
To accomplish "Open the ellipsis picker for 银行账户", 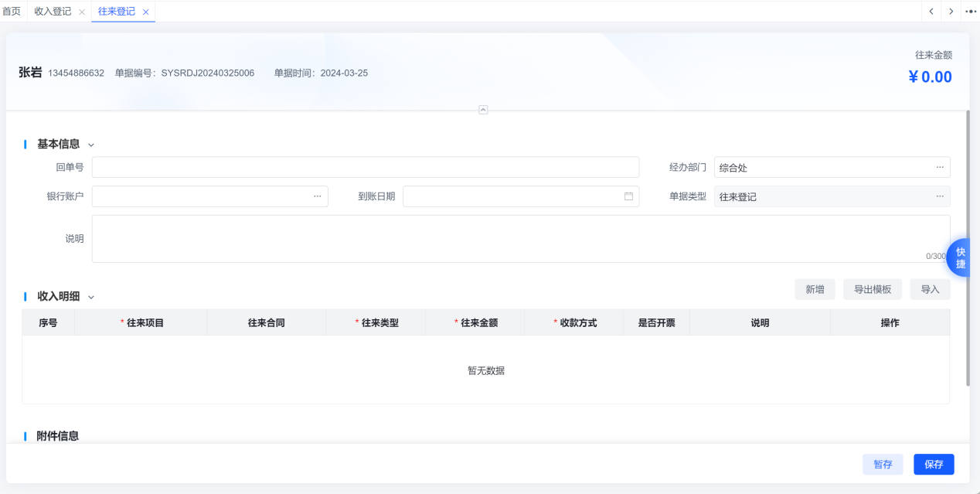I will pos(317,196).
